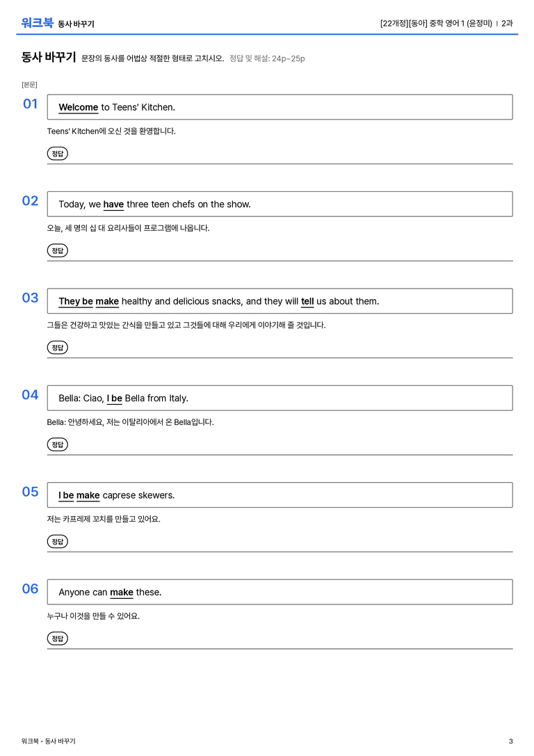Click the sentence box for question 06

(x=280, y=592)
